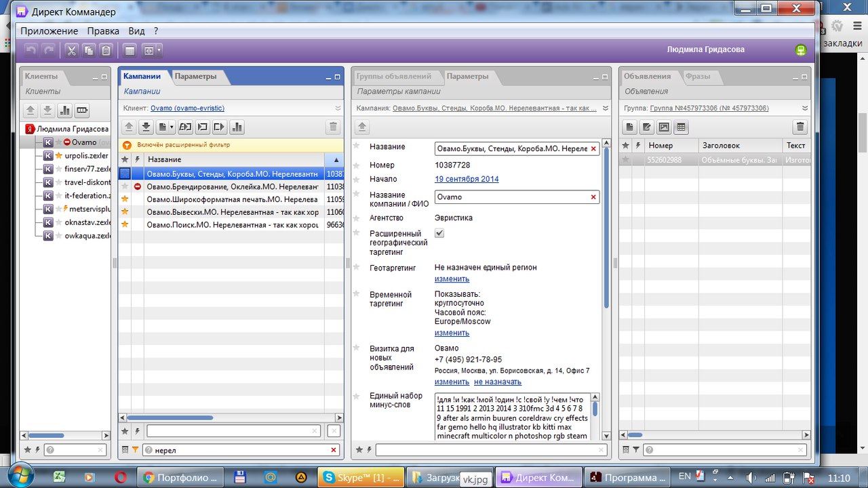Click the Название компании / ФИО field
Image resolution: width=868 pixels, height=488 pixels.
tap(517, 197)
